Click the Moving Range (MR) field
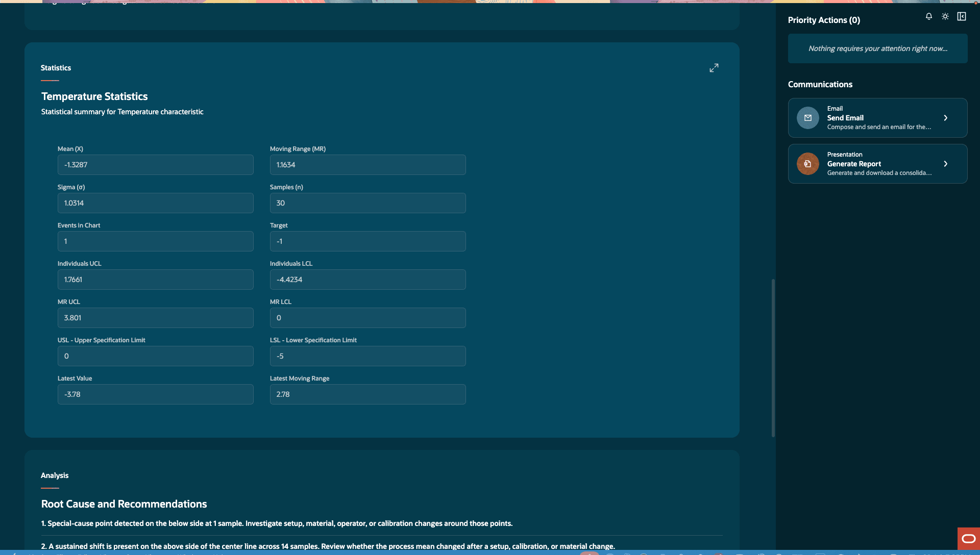The image size is (980, 555). tap(367, 165)
